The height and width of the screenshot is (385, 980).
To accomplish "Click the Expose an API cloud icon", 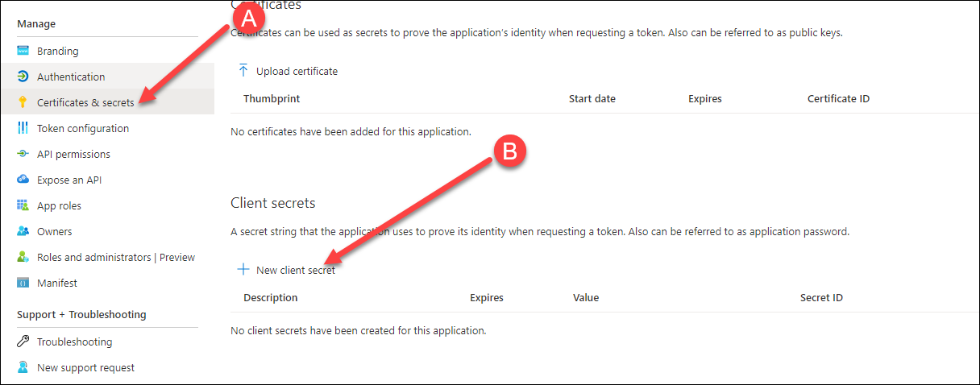I will tap(23, 180).
